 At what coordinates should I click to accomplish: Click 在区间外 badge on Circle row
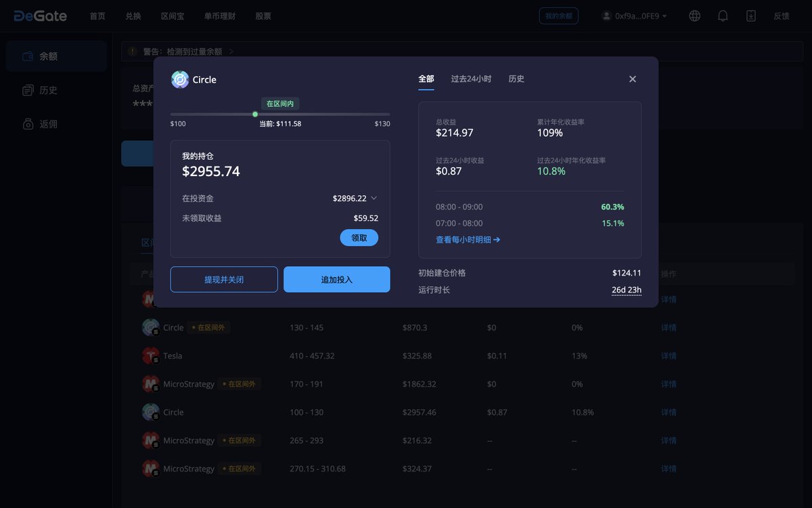[x=210, y=328]
